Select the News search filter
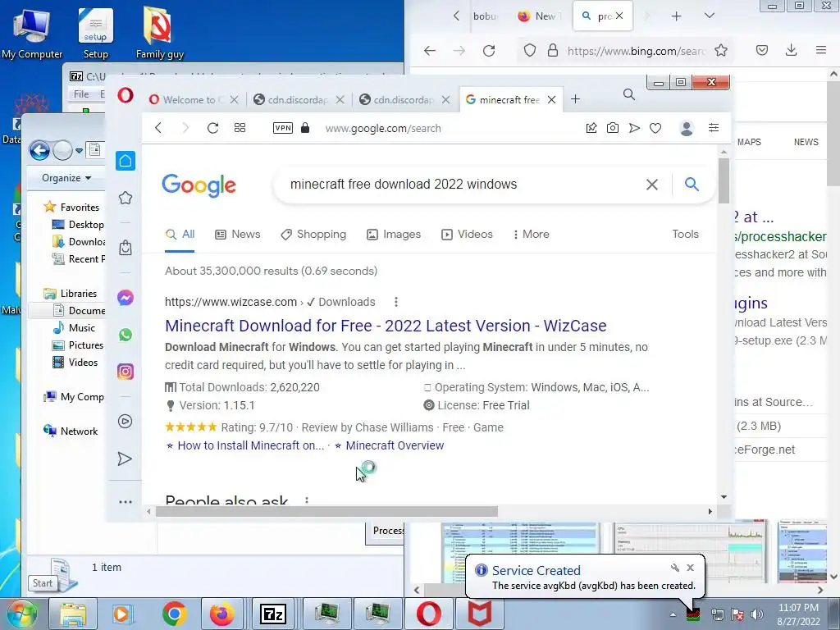This screenshot has width=840, height=630. [x=238, y=234]
